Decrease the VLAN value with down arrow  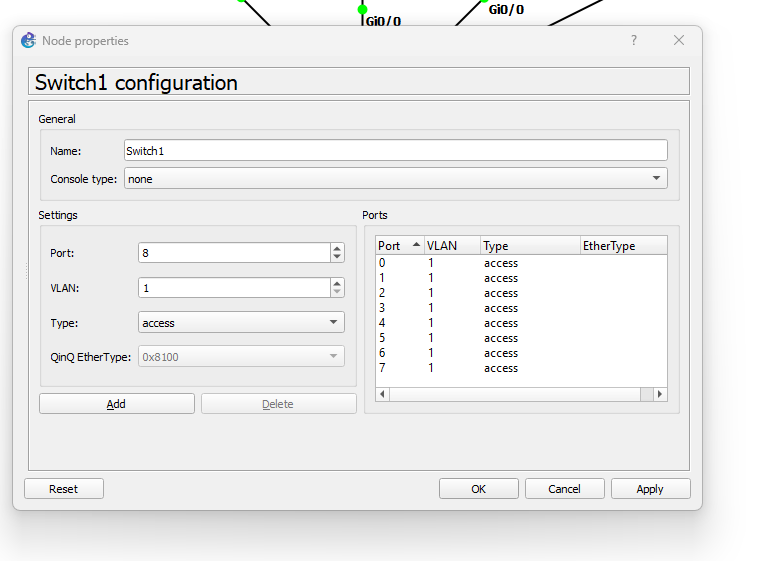337,292
